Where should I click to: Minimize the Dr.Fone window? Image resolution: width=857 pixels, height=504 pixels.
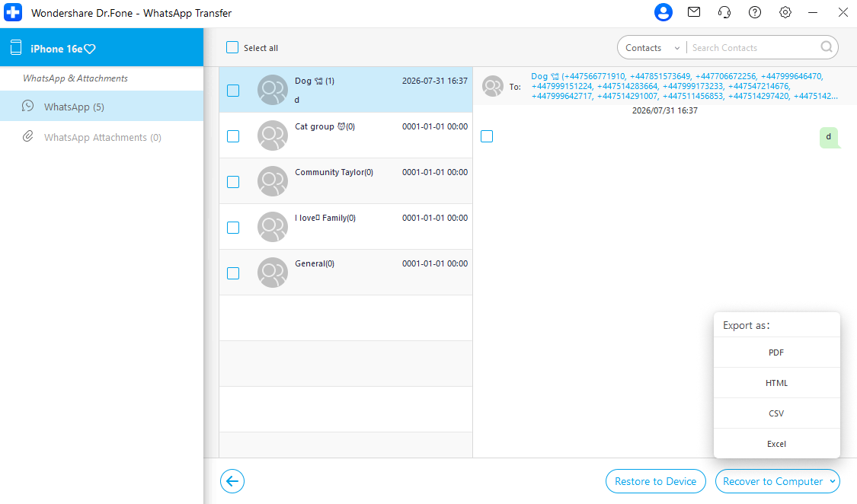pyautogui.click(x=813, y=12)
